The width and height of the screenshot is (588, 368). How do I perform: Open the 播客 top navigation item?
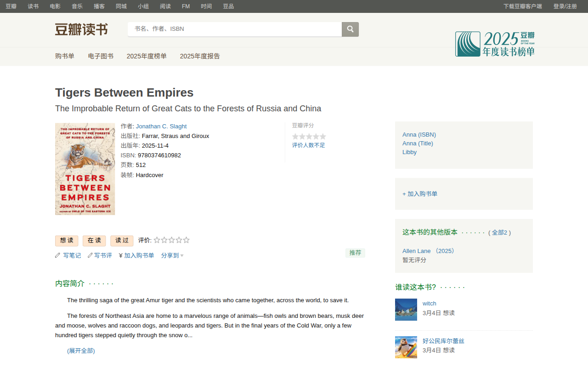point(99,6)
